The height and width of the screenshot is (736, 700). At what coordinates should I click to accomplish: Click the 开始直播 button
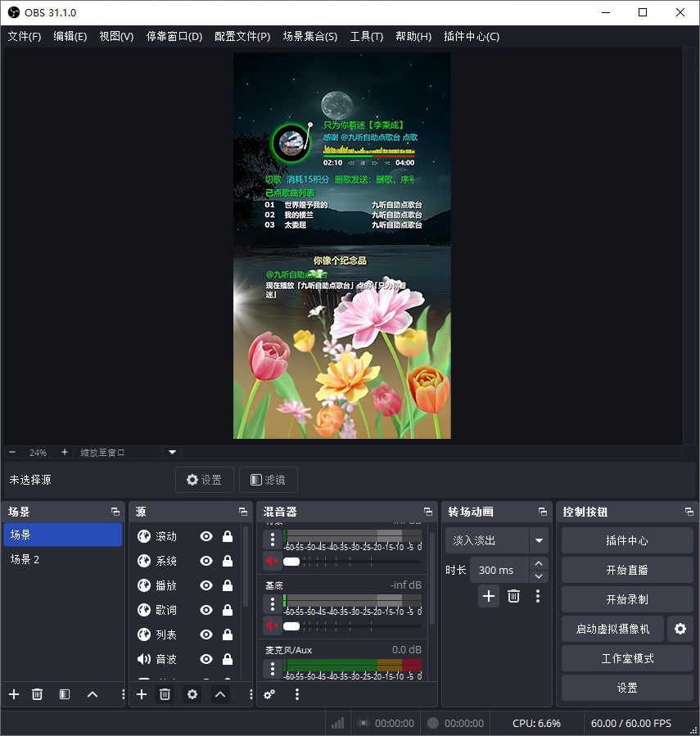(627, 570)
